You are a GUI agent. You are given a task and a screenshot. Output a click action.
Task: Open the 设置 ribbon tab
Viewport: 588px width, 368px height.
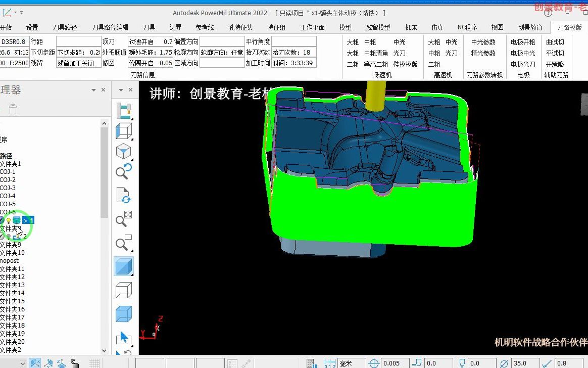tap(32, 27)
